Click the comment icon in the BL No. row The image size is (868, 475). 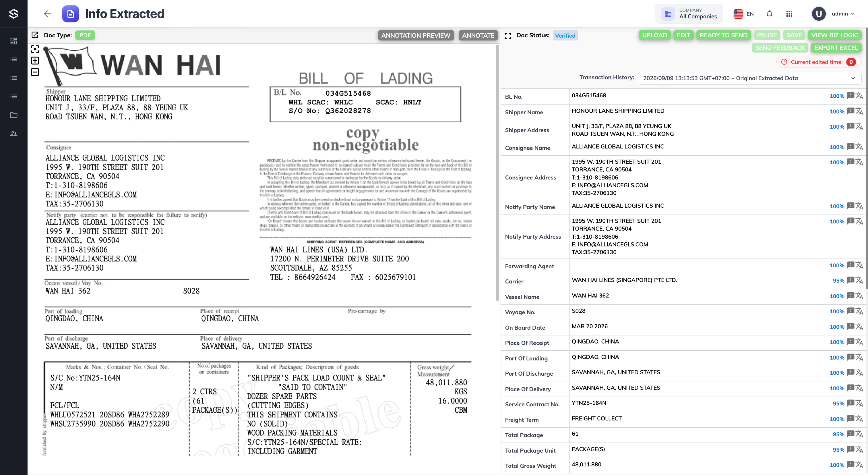850,96
